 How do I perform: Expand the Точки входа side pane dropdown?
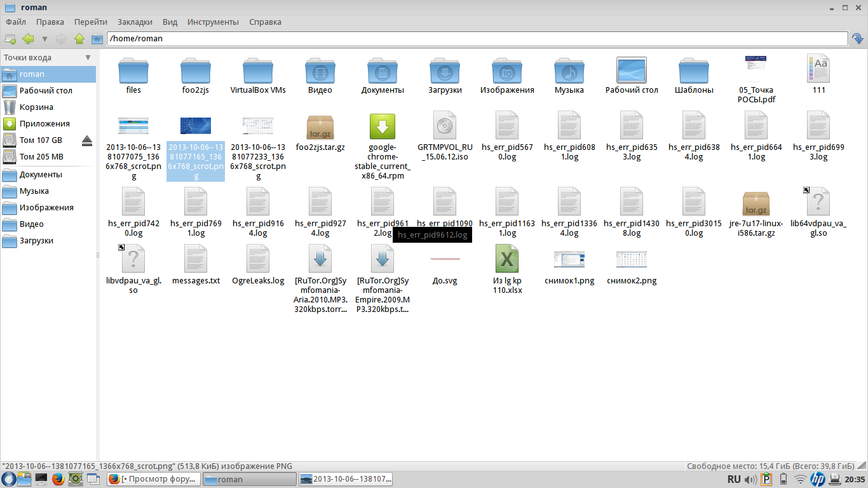[x=88, y=57]
